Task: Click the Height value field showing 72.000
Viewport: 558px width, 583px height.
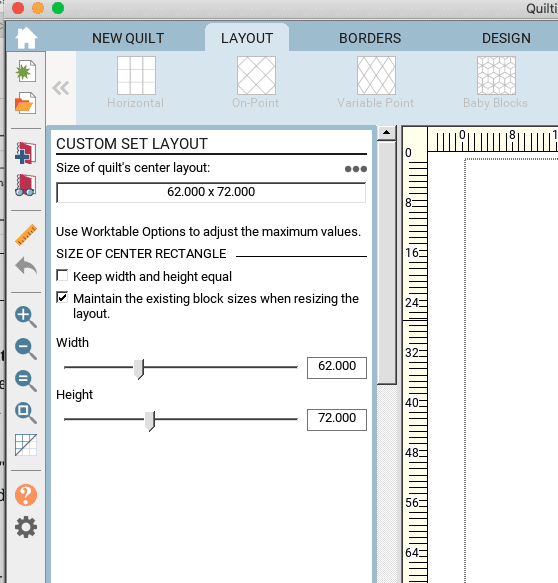Action: pos(337,420)
